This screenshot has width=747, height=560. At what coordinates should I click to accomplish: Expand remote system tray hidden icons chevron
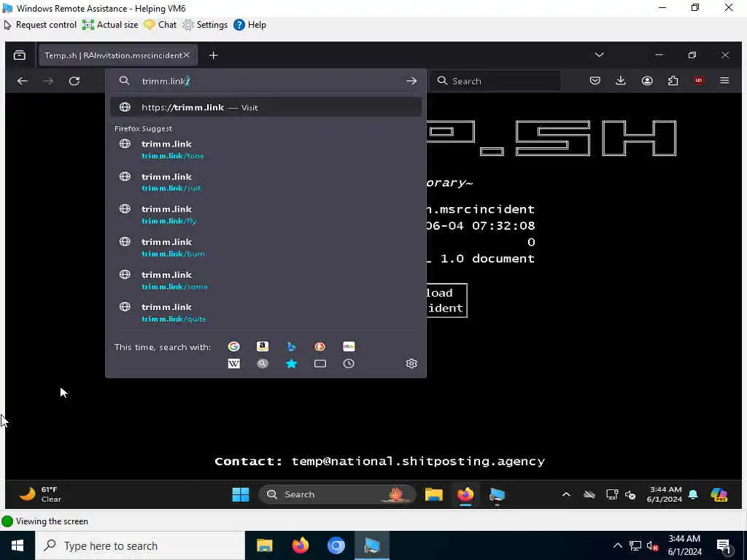[566, 494]
